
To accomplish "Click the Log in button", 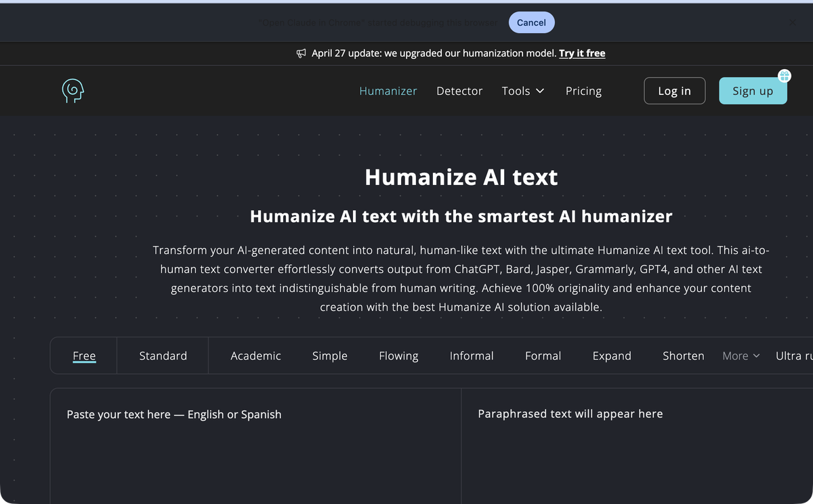I will point(675,91).
